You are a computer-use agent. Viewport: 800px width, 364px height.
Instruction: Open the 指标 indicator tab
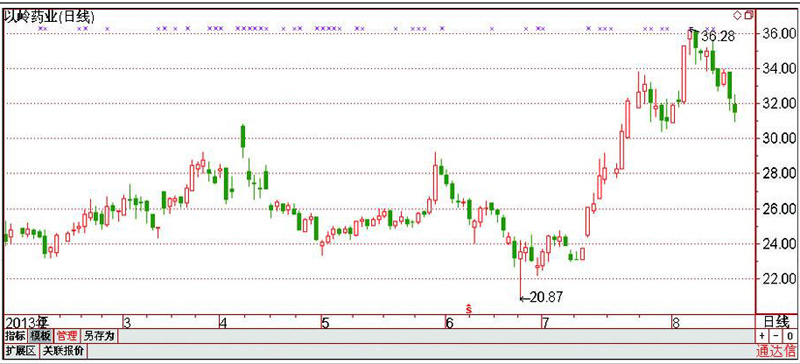pos(14,336)
